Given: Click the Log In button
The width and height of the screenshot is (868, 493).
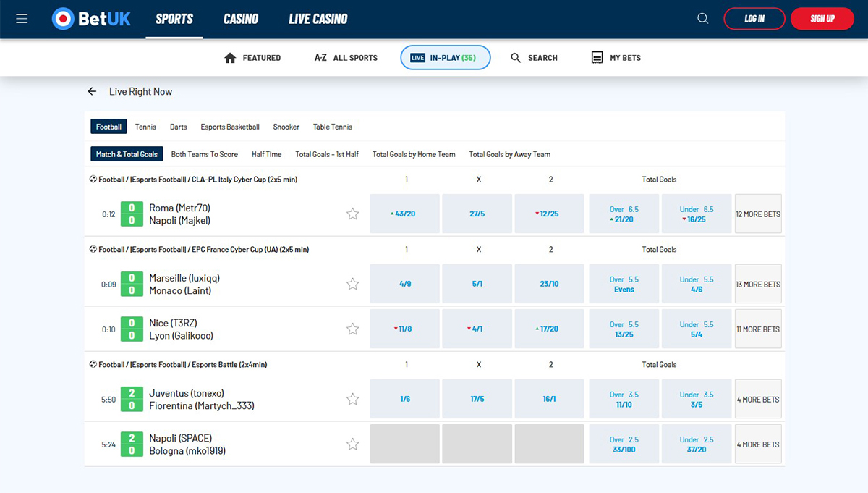Looking at the screenshot, I should coord(754,19).
